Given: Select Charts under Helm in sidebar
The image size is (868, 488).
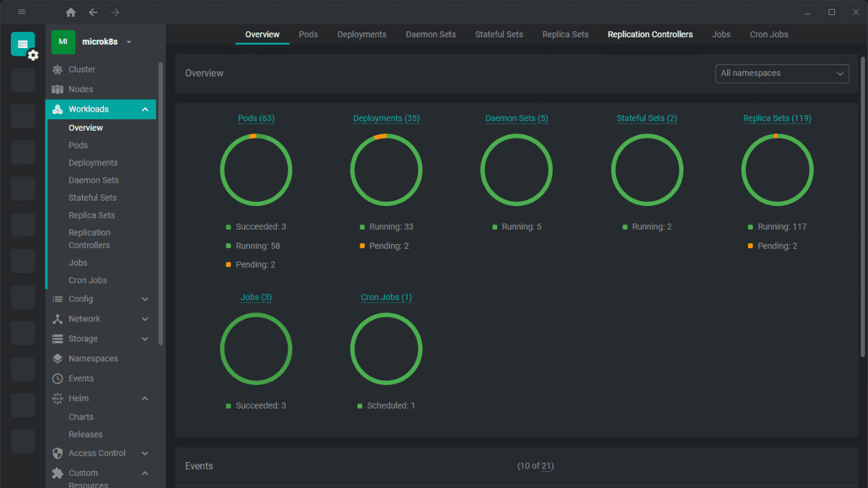Looking at the screenshot, I should 81,417.
